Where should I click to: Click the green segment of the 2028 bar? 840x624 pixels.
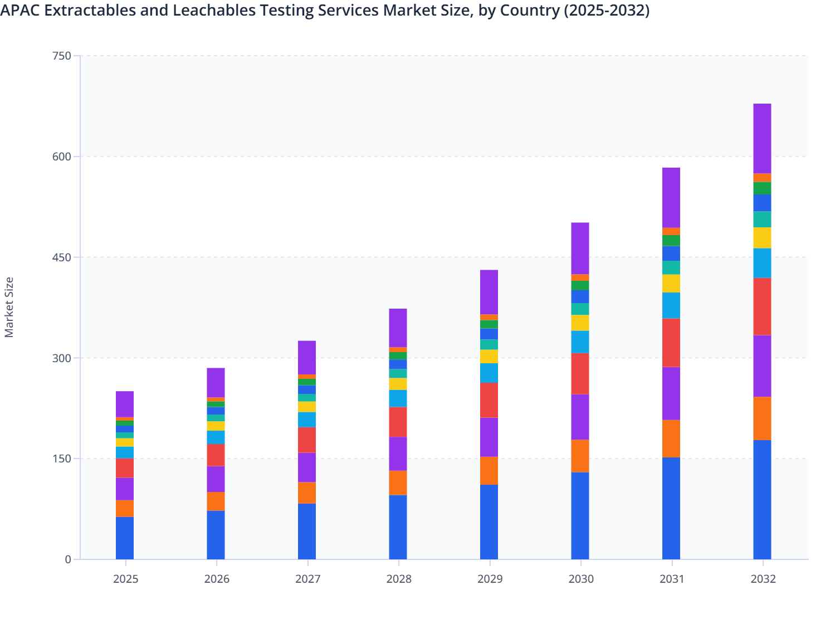pyautogui.click(x=397, y=355)
